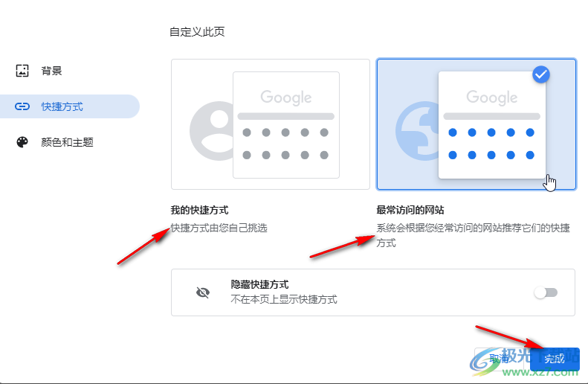Click the 颜色和主题 palette icon

pyautogui.click(x=22, y=142)
